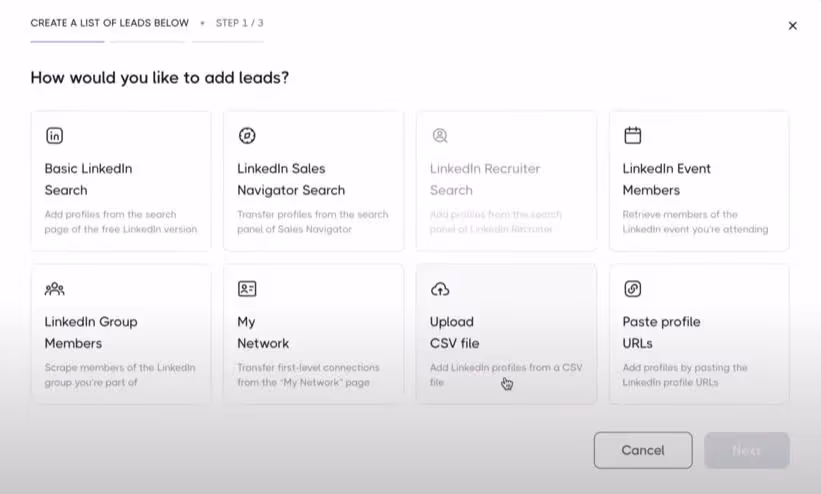Select the Paste profile URLs title
The width and height of the screenshot is (821, 494).
tap(661, 332)
